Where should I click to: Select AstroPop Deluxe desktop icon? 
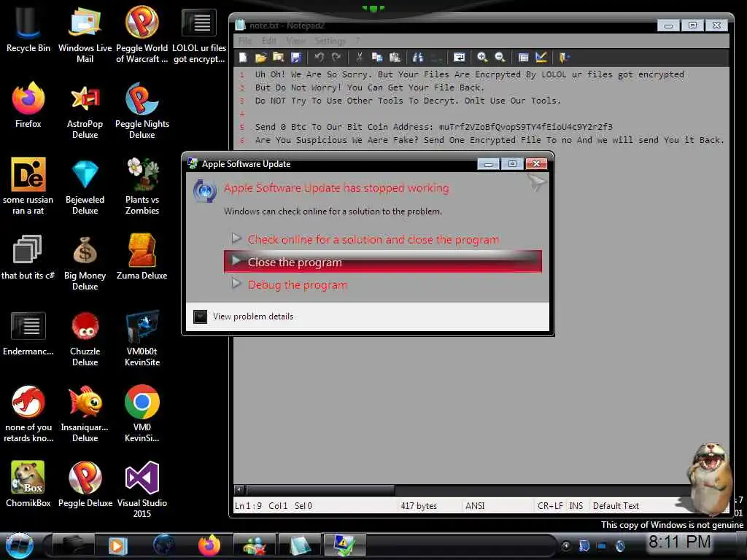85,111
